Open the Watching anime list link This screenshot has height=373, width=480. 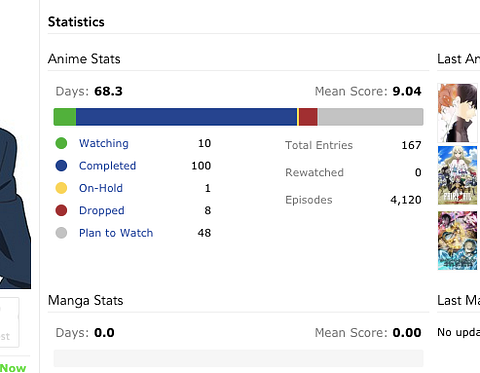(104, 143)
